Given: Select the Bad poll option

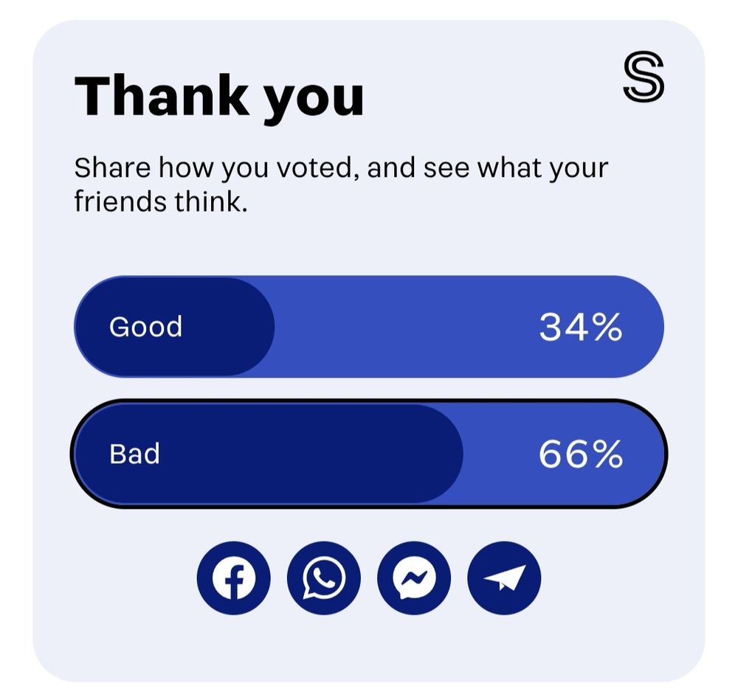Looking at the screenshot, I should [x=369, y=454].
